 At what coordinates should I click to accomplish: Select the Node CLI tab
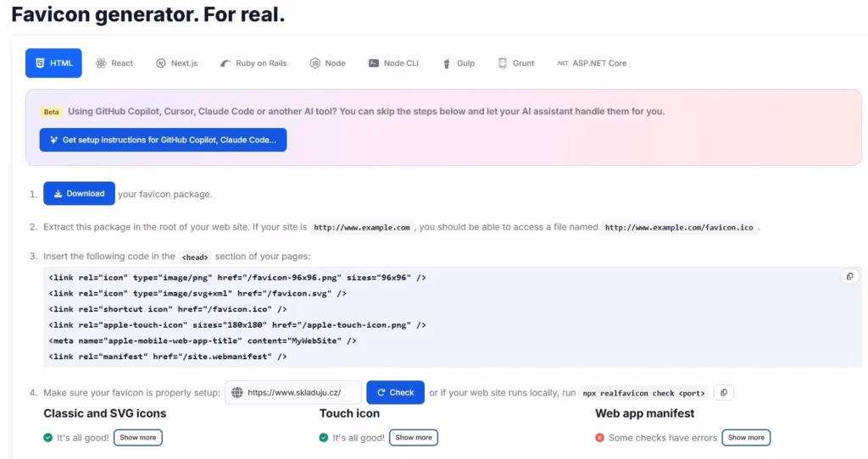point(393,64)
